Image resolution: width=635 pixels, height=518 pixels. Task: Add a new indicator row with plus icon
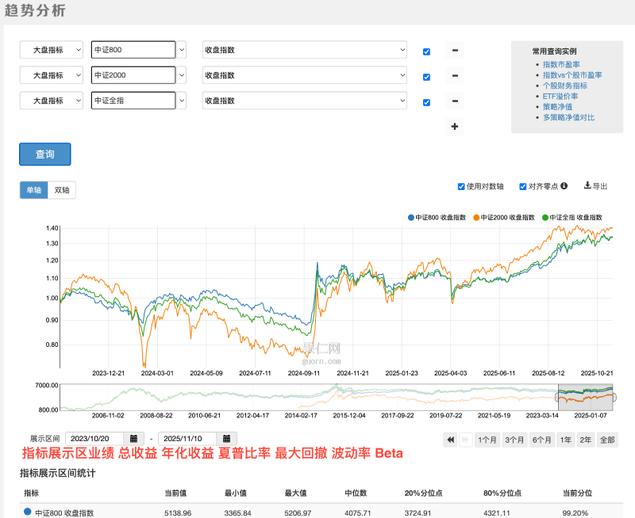pos(455,126)
